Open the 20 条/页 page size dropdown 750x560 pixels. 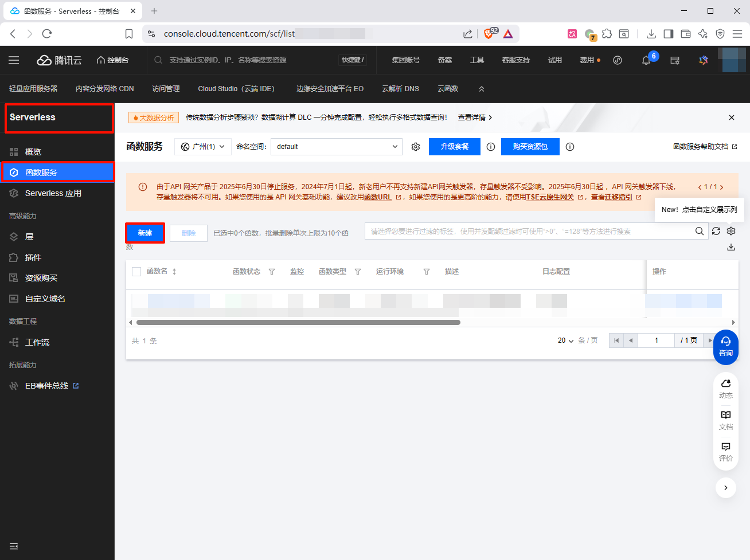pyautogui.click(x=566, y=340)
